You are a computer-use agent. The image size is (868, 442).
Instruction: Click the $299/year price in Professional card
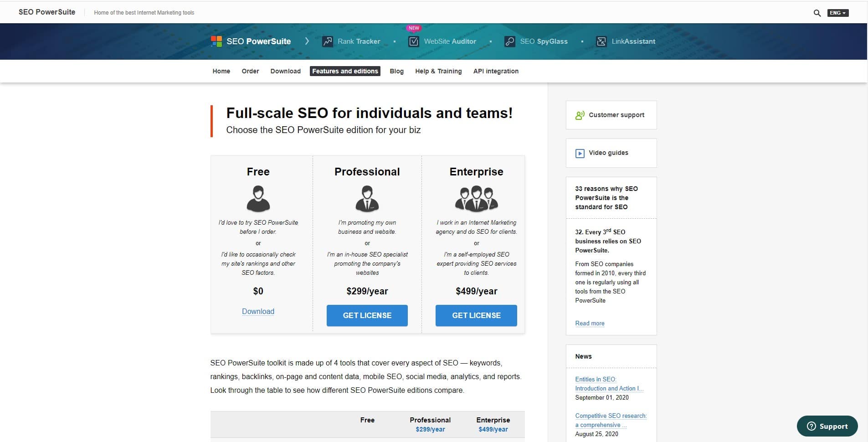[367, 291]
